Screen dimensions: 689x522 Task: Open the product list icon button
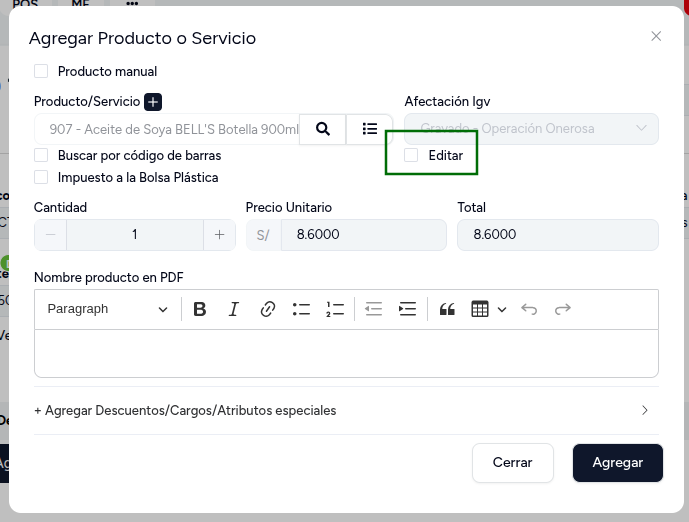(370, 129)
